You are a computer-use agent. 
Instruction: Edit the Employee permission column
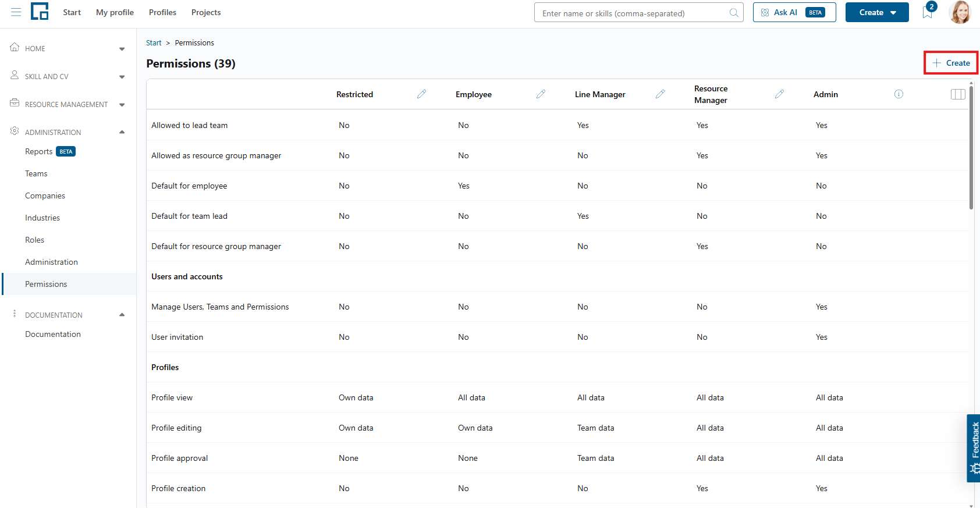click(x=541, y=94)
